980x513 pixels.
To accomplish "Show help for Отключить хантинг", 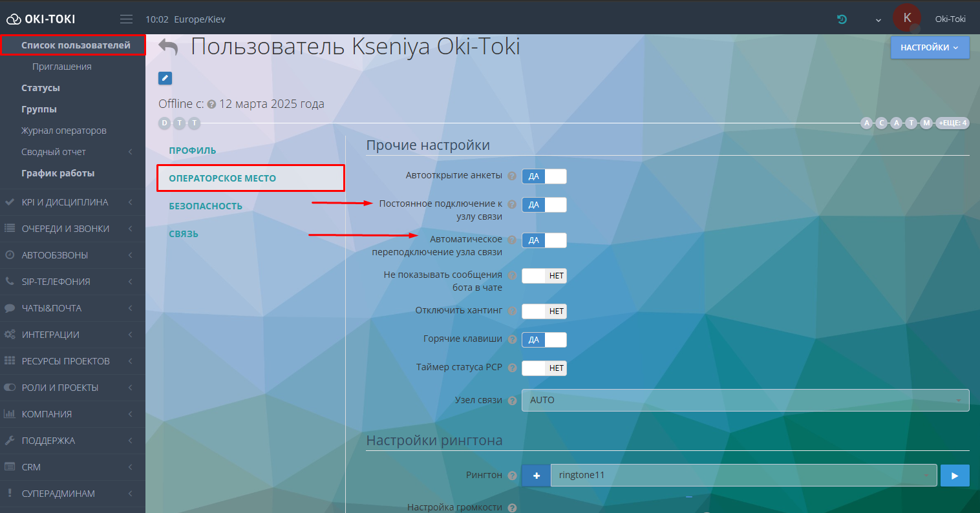I will [512, 311].
